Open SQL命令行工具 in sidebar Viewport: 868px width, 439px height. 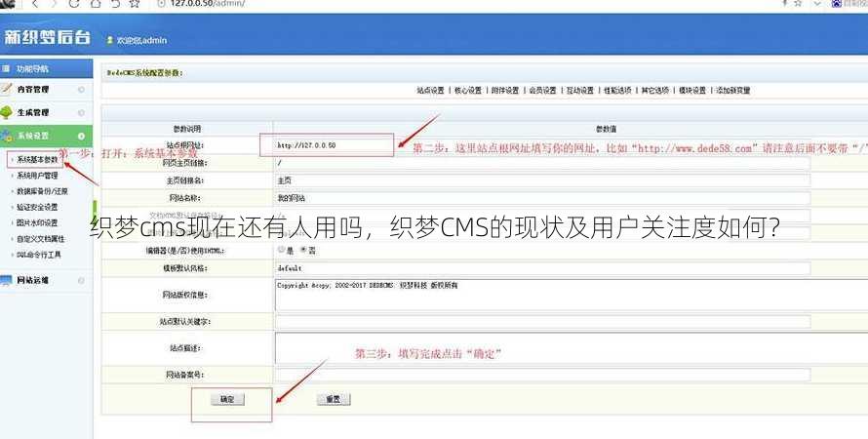click(39, 255)
